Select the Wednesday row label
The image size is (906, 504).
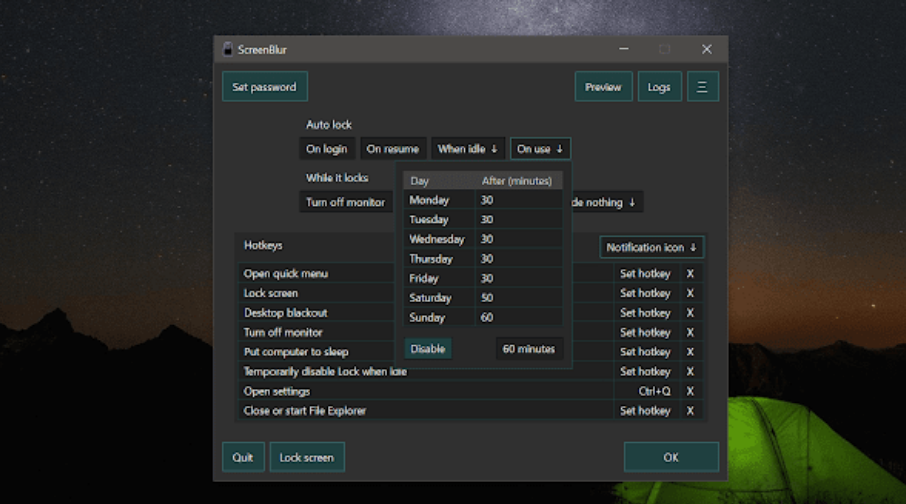point(439,239)
